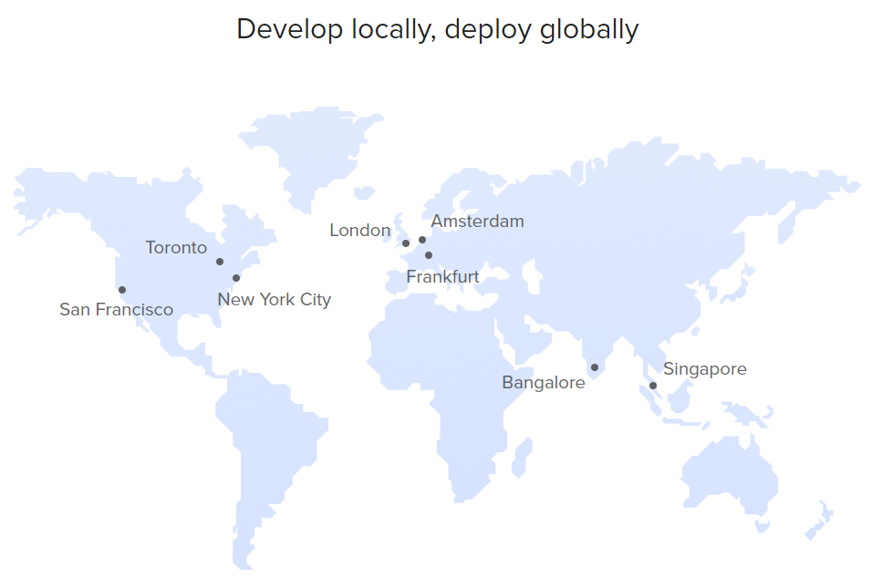The width and height of the screenshot is (872, 588).
Task: Select the Amsterdam text label
Action: 478,222
